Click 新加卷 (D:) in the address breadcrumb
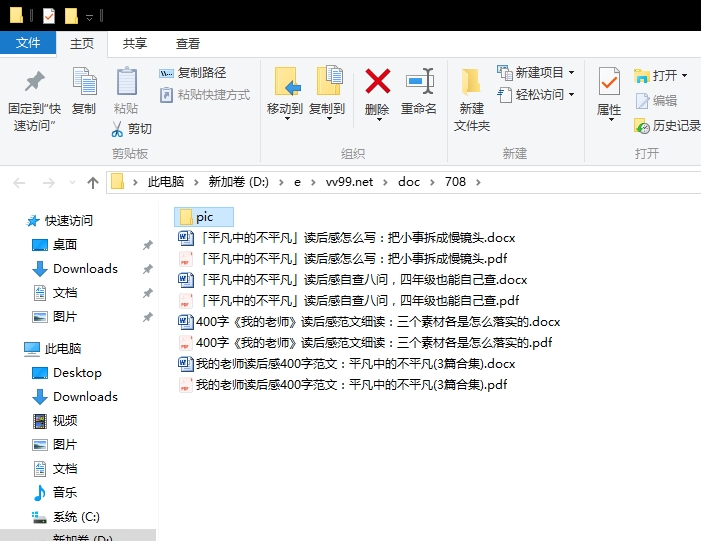 pos(239,182)
